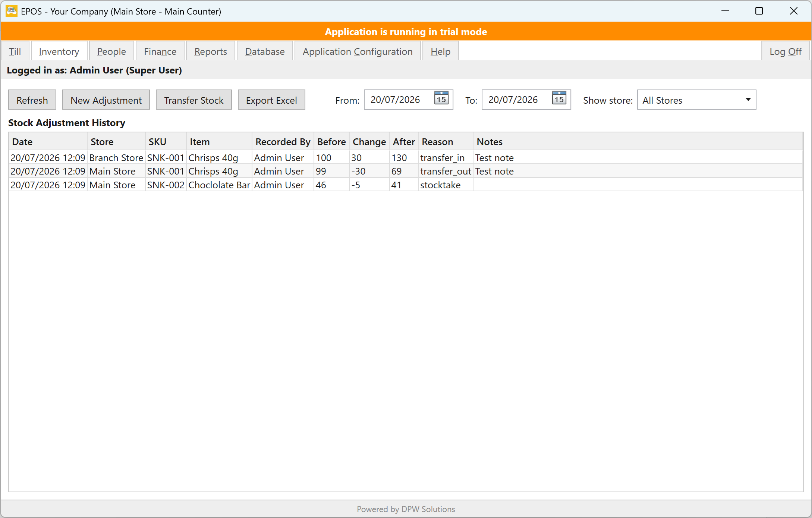Image resolution: width=812 pixels, height=518 pixels.
Task: Switch to the Till tab
Action: click(x=15, y=51)
